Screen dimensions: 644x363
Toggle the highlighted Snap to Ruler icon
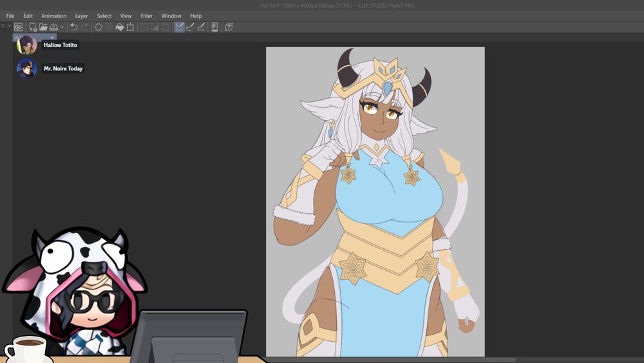(180, 27)
